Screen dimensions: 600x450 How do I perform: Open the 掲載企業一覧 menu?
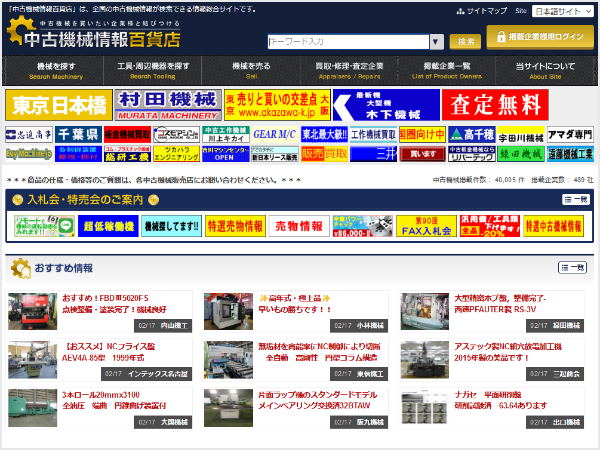point(447,71)
